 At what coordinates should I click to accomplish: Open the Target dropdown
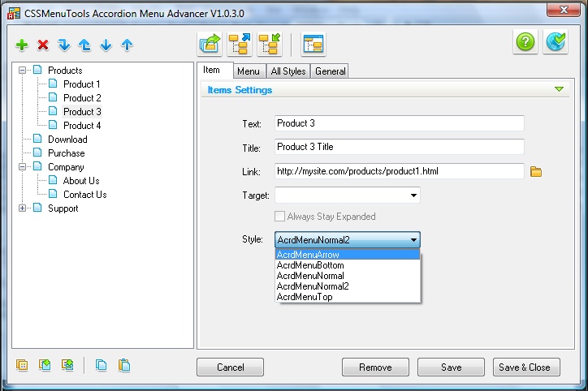[413, 195]
